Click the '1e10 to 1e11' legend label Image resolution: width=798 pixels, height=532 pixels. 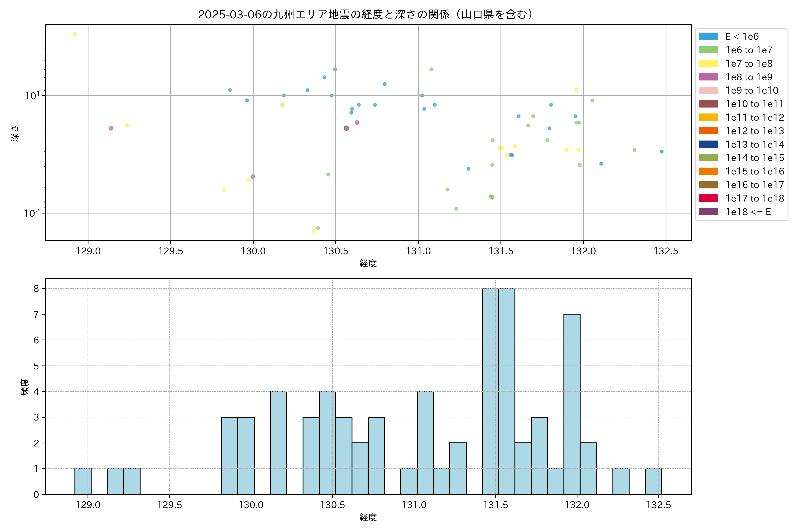click(754, 104)
